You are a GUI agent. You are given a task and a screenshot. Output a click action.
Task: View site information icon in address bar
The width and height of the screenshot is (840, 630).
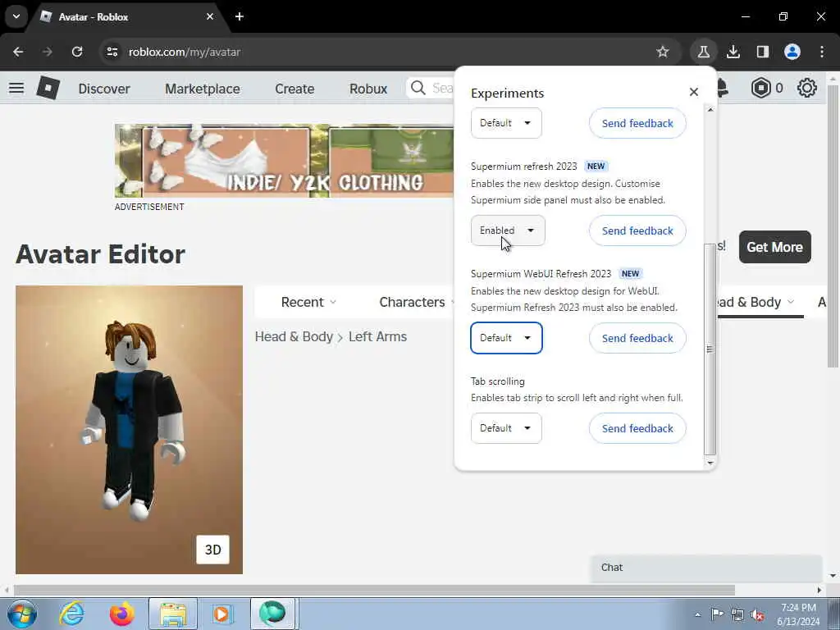pos(112,52)
